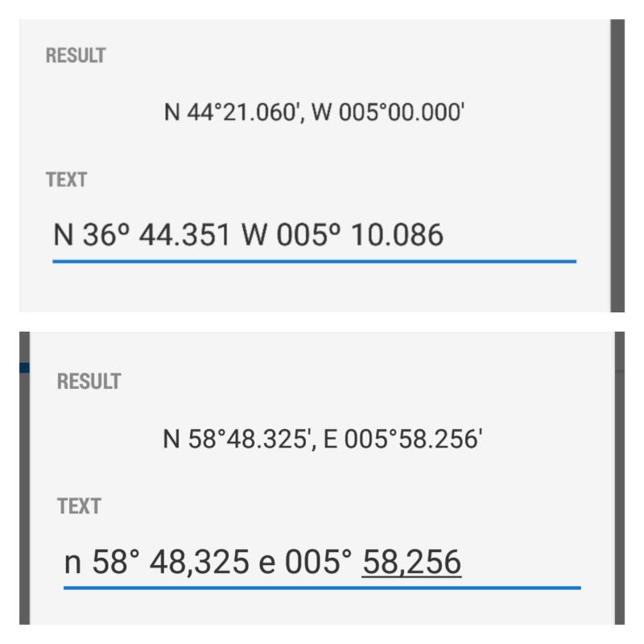Image resolution: width=644 pixels, height=644 pixels.
Task: Click the blue underline of the lower field
Action: coord(323,588)
